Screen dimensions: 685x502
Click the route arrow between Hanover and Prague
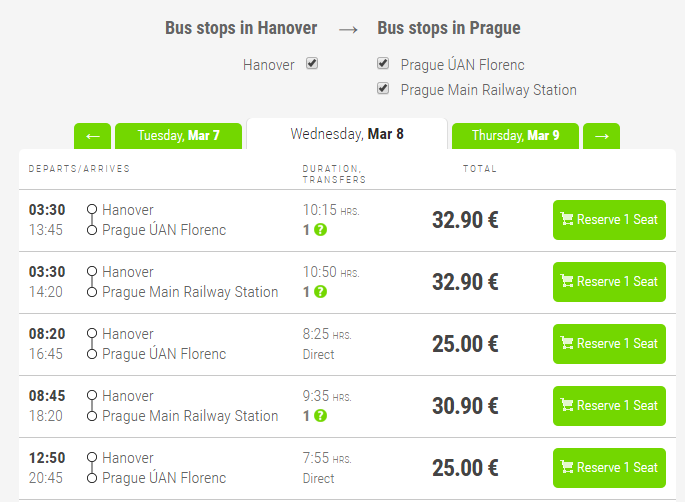[x=347, y=29]
